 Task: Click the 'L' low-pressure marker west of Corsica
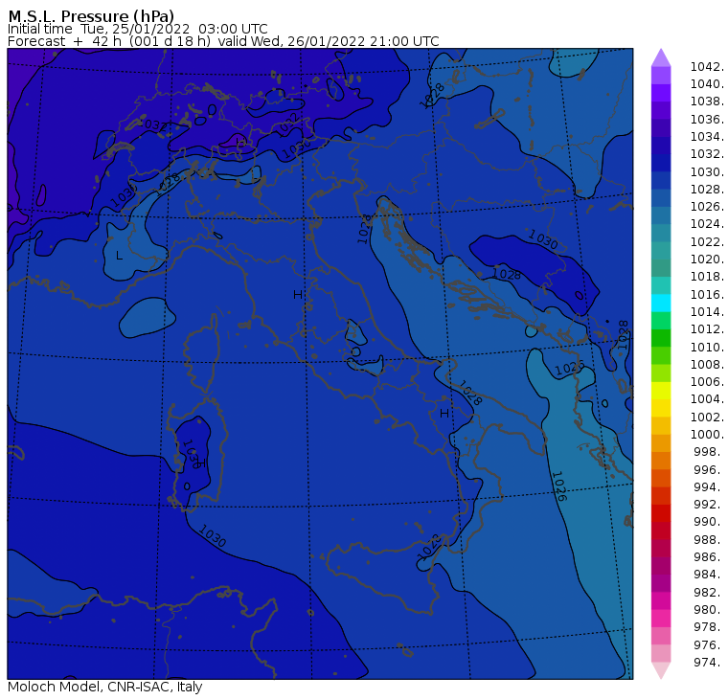[120, 256]
